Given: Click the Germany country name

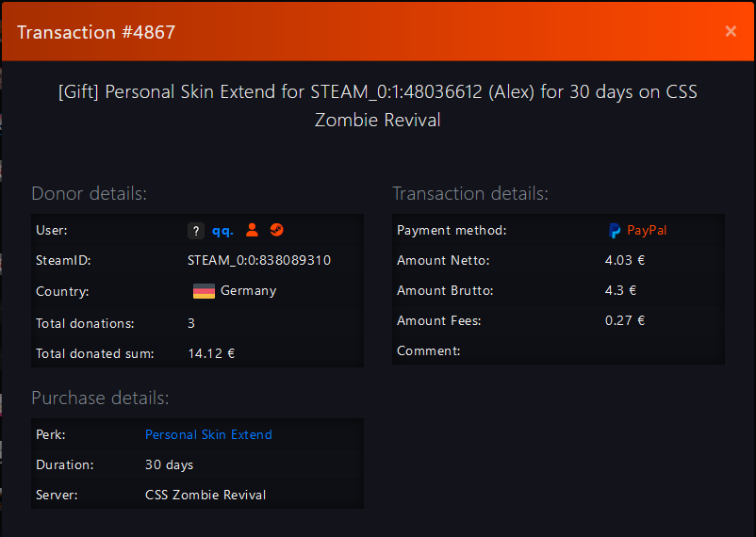Looking at the screenshot, I should point(248,291).
